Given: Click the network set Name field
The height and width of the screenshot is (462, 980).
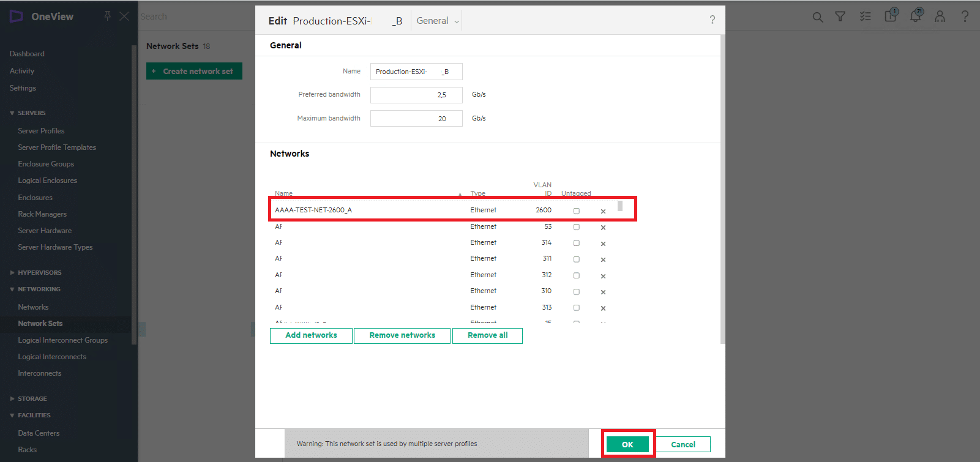Looking at the screenshot, I should pyautogui.click(x=416, y=72).
